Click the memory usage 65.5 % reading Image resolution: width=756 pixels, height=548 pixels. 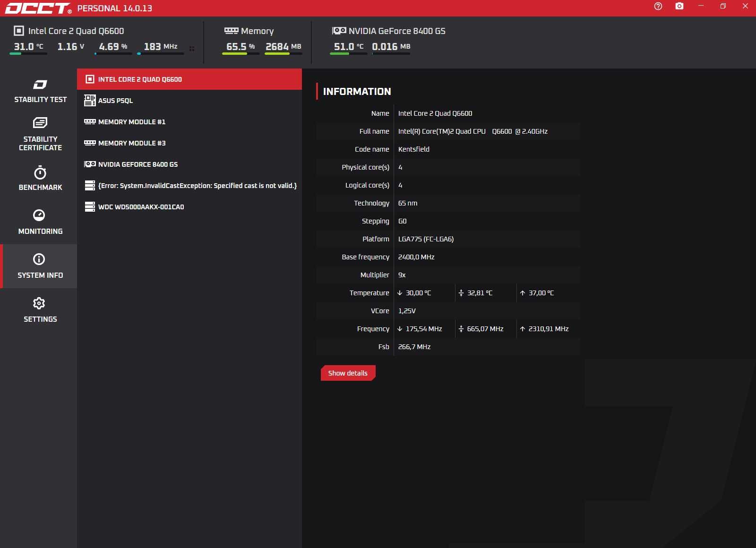[241, 46]
